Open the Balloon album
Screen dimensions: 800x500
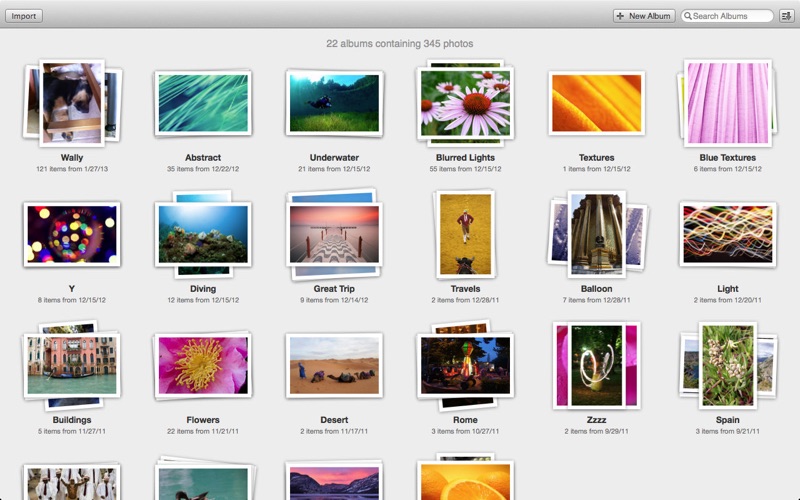pos(596,234)
